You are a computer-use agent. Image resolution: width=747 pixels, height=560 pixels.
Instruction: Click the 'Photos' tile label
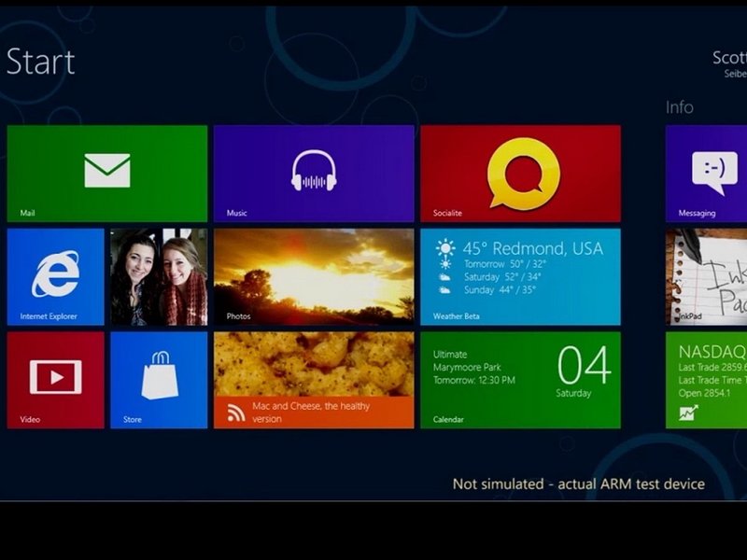tap(238, 316)
